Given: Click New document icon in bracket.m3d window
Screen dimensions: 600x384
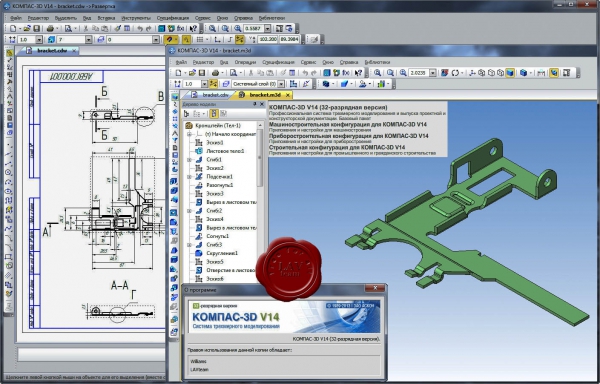Looking at the screenshot, I should click(x=178, y=73).
